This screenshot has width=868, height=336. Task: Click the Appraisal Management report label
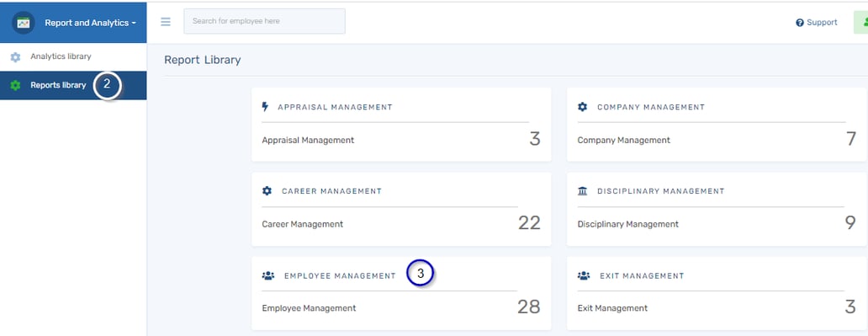tap(308, 141)
